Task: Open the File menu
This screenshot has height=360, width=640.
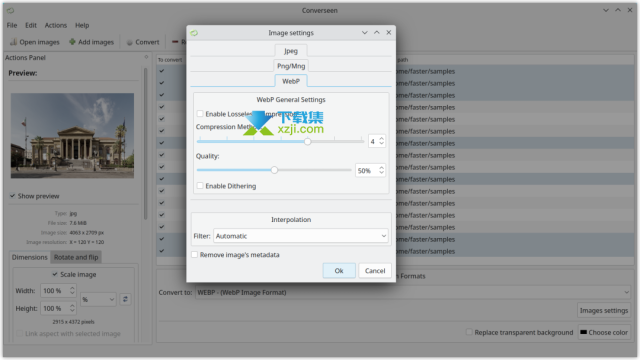Action: (x=12, y=25)
